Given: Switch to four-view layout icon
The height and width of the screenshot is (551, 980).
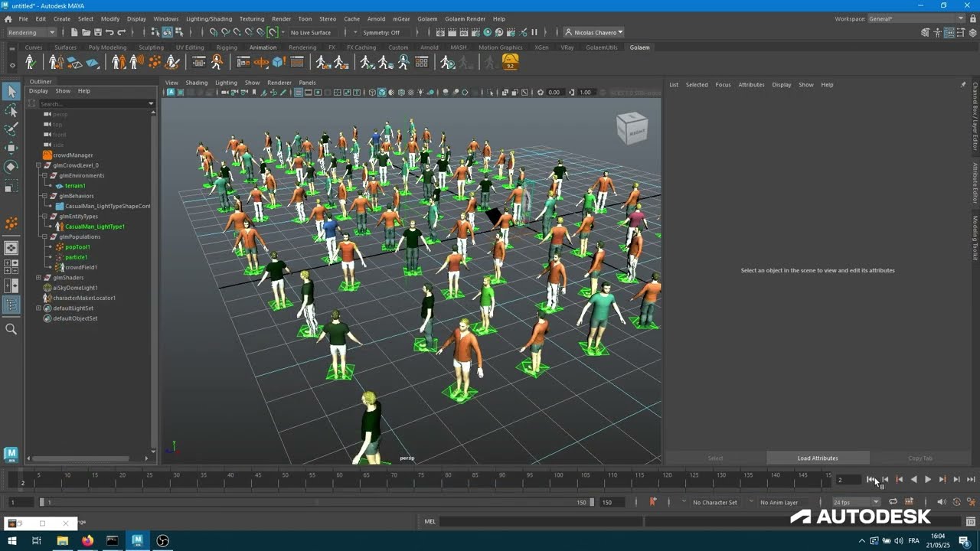Looking at the screenshot, I should pyautogui.click(x=11, y=266).
